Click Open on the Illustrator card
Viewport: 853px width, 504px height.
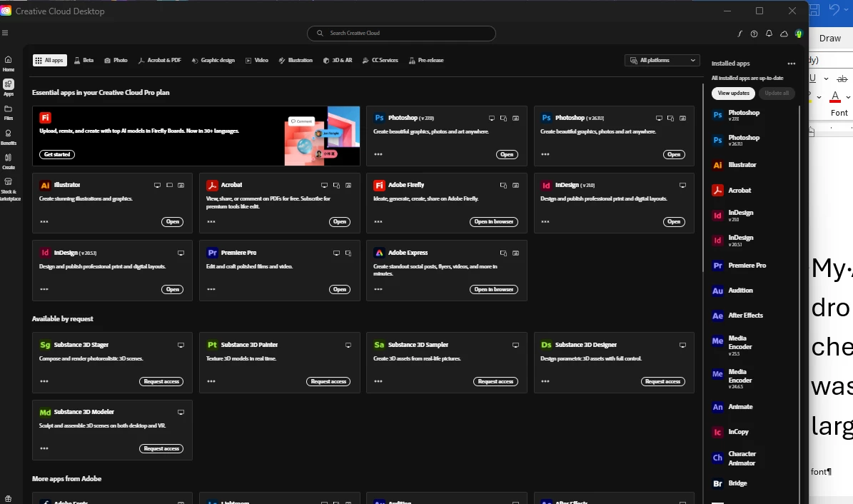click(x=173, y=221)
